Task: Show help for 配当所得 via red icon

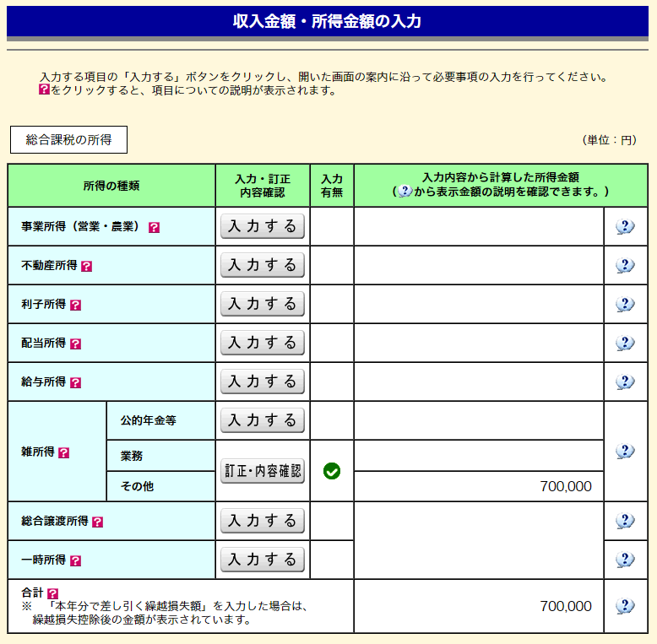Action: [x=75, y=344]
